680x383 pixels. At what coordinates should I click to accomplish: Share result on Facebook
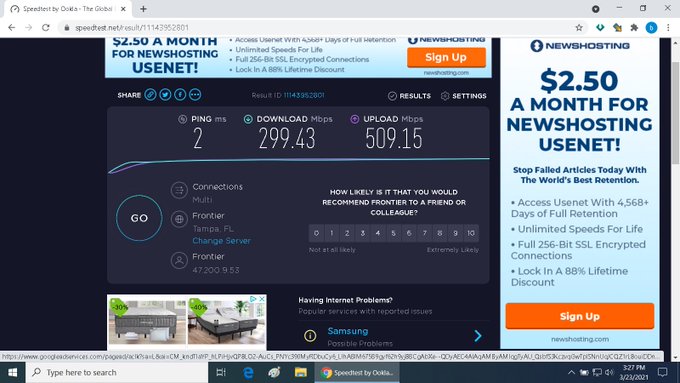180,95
